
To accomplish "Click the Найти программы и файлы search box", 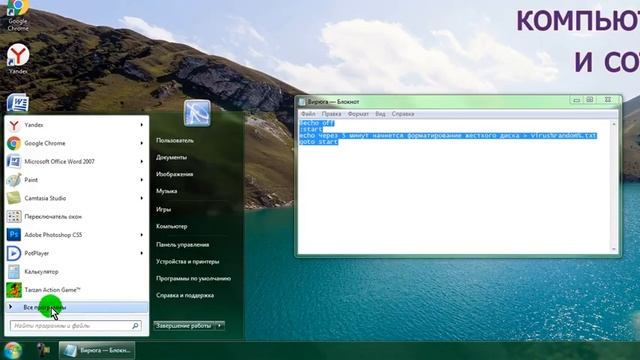I will (76, 326).
